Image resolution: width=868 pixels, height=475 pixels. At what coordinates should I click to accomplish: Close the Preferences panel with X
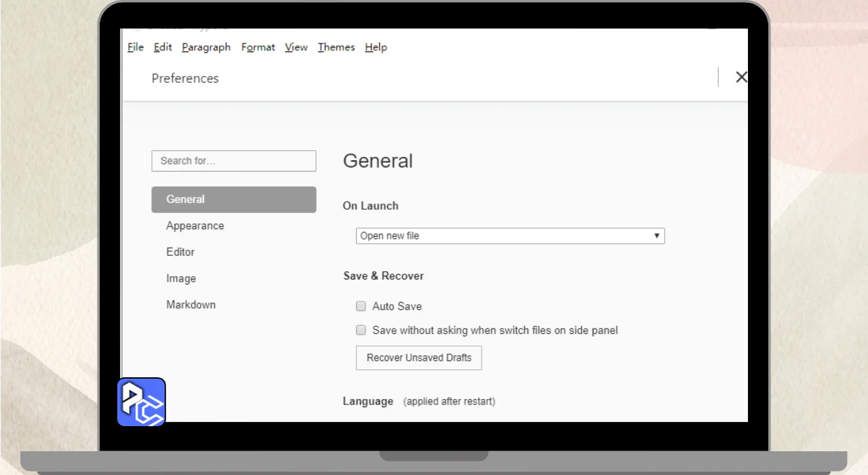point(741,77)
